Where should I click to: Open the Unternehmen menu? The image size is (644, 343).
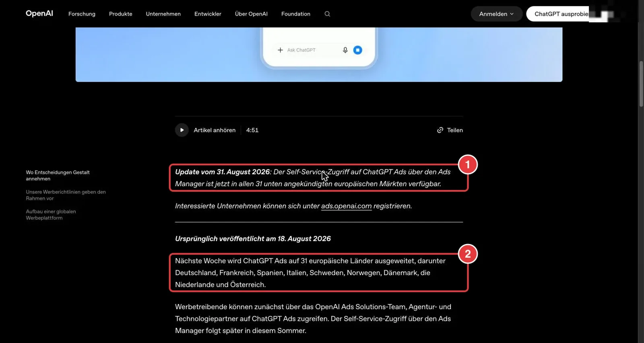[163, 14]
